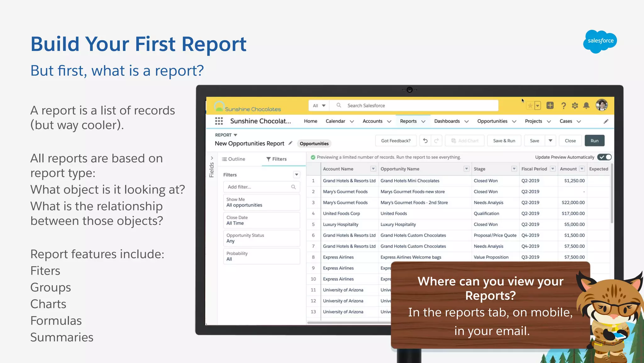Viewport: 644px width, 363px height.
Task: Open the setup gear icon
Action: click(x=575, y=106)
